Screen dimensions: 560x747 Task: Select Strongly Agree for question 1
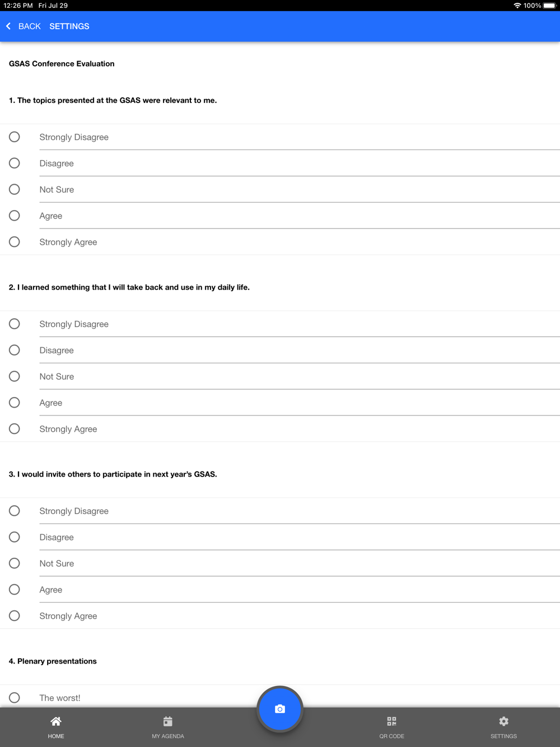15,242
